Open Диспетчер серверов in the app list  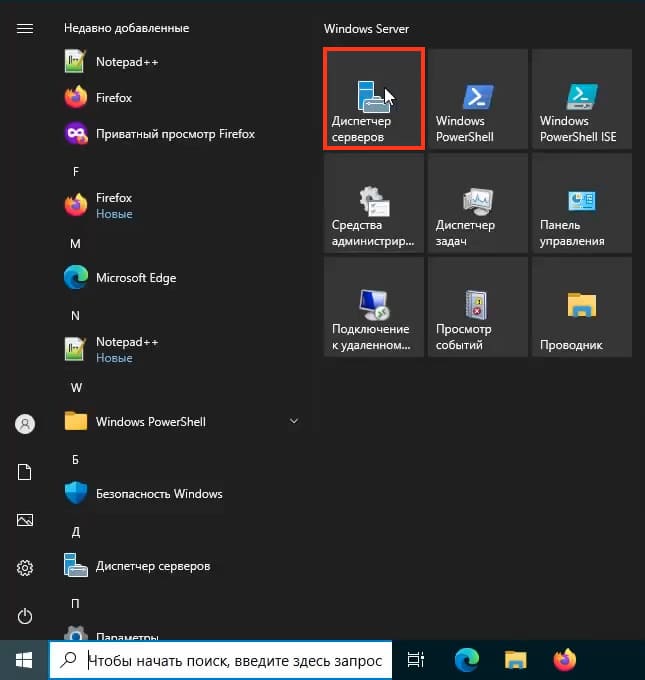pos(182,566)
